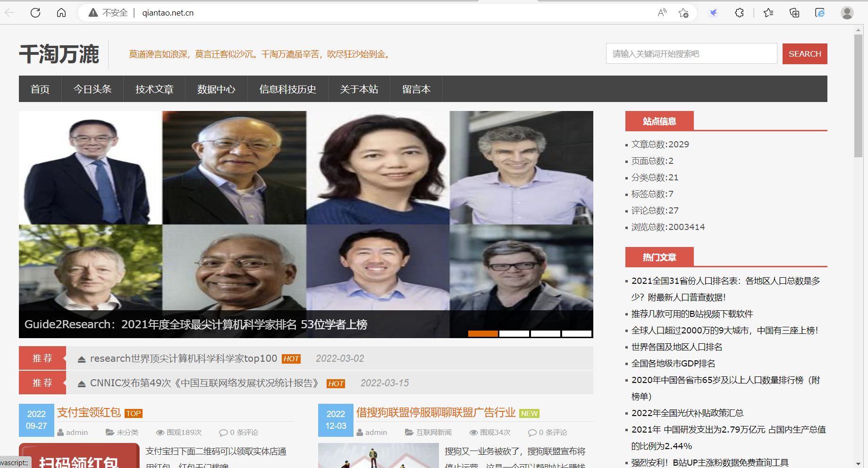Select the third carousel slide indicator

point(545,333)
